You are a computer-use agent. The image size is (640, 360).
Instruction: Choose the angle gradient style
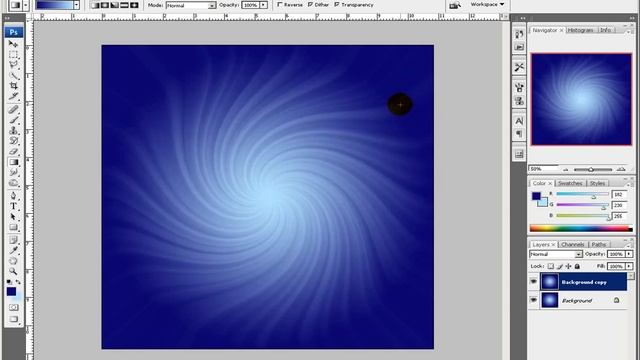point(115,5)
